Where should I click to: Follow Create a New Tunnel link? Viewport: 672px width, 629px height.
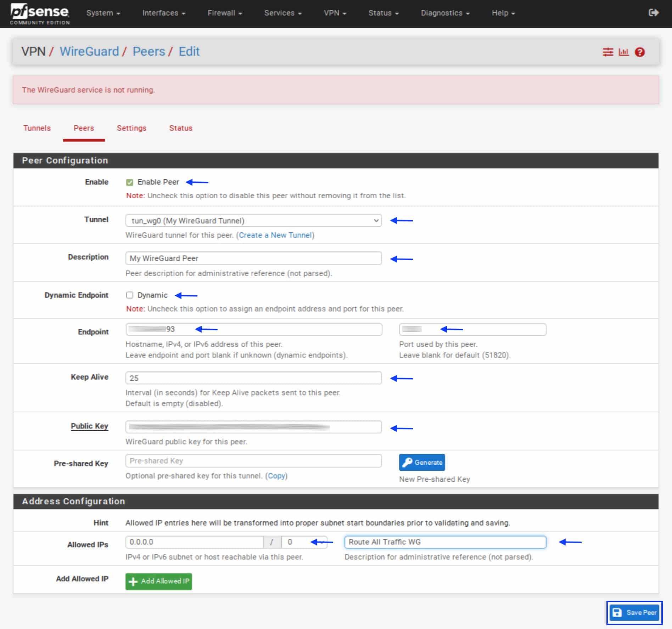pyautogui.click(x=275, y=236)
